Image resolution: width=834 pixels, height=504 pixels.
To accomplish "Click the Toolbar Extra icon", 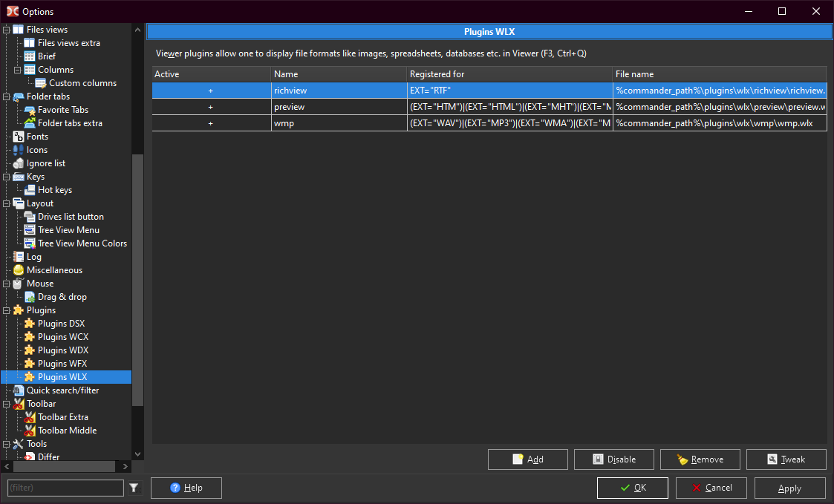I will pos(30,417).
